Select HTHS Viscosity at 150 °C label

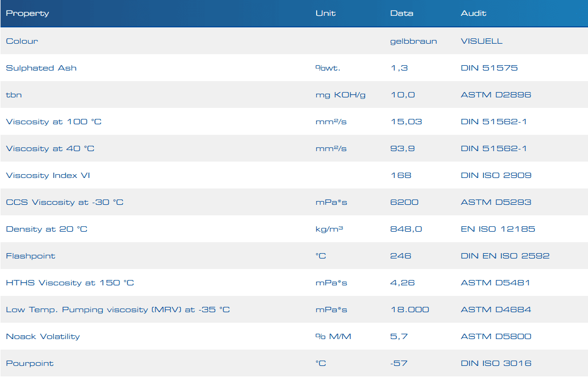coord(70,283)
